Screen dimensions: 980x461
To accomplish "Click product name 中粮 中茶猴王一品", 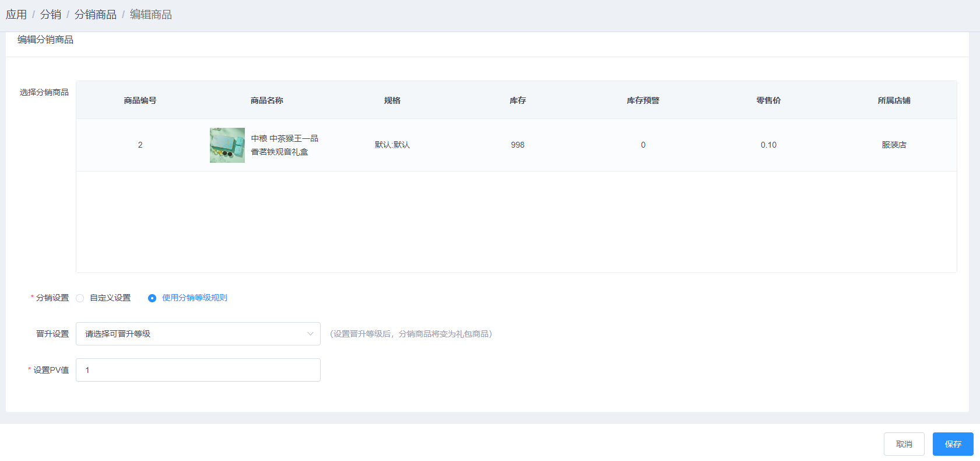I will pos(284,139).
